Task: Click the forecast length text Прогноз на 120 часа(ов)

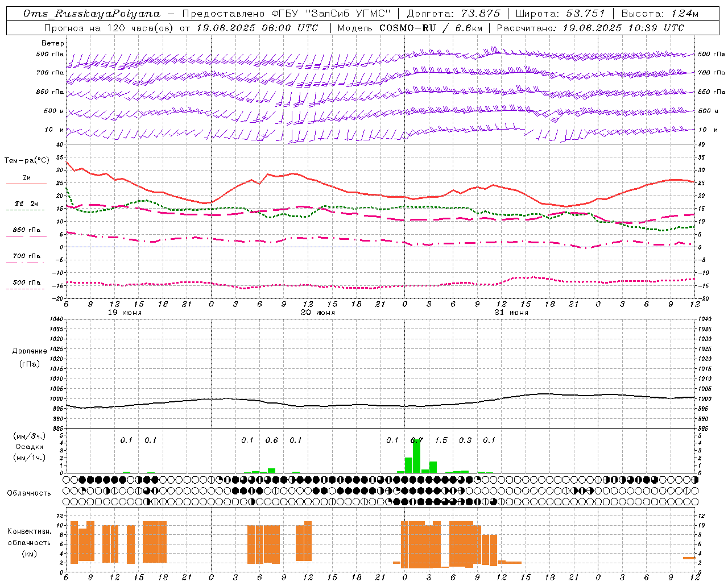Action: pyautogui.click(x=110, y=28)
